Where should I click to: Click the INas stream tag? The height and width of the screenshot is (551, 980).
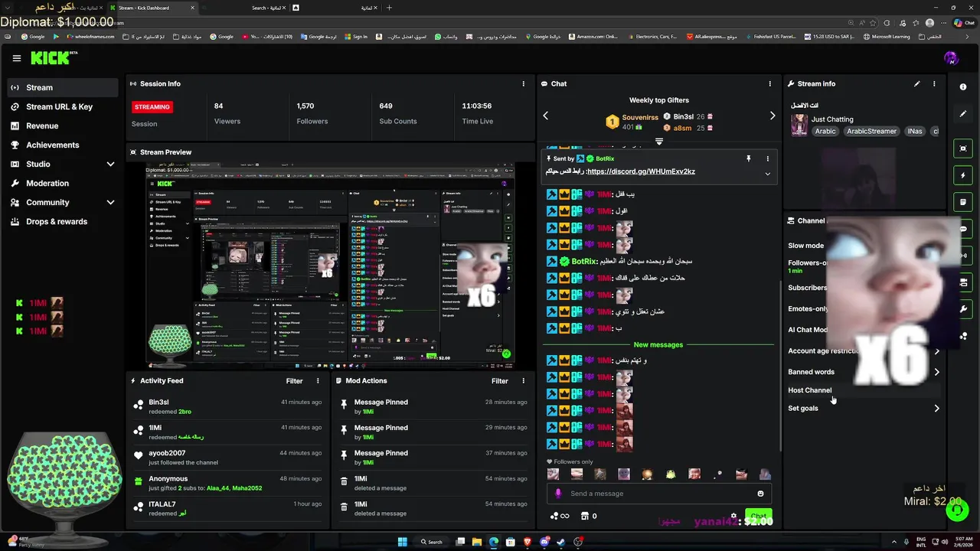(915, 131)
